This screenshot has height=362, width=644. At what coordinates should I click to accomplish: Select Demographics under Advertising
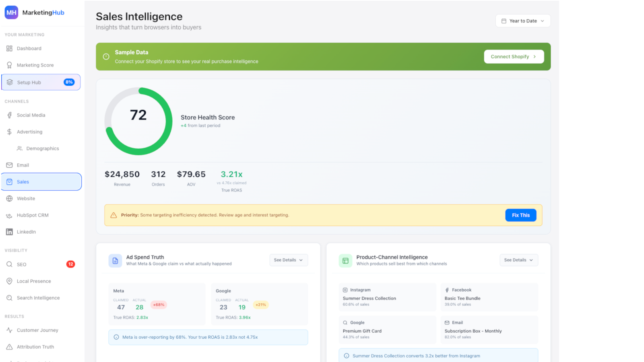click(x=42, y=149)
